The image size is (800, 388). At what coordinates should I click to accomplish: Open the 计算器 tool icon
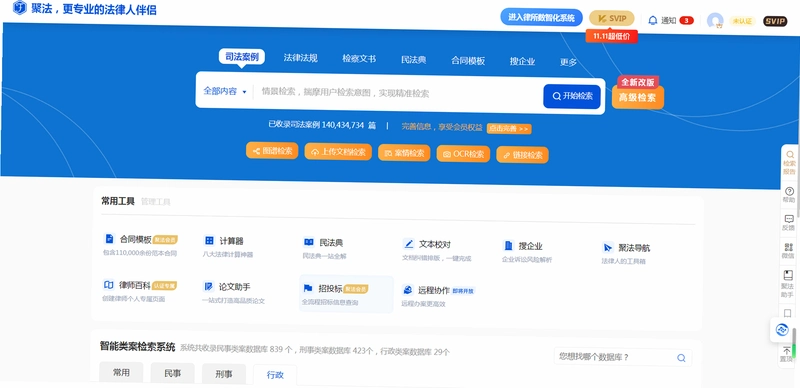pyautogui.click(x=209, y=240)
